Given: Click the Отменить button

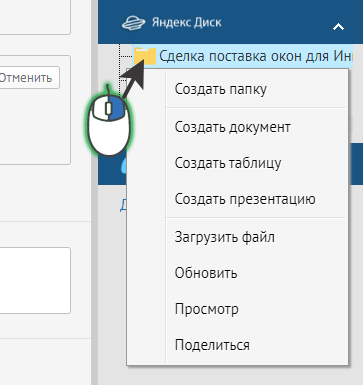Looking at the screenshot, I should click(28, 78).
